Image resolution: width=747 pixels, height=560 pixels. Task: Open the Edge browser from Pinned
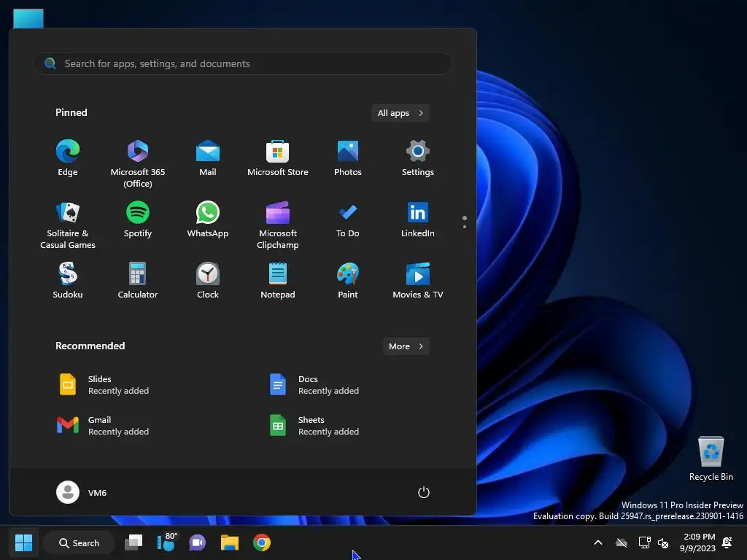point(68,158)
